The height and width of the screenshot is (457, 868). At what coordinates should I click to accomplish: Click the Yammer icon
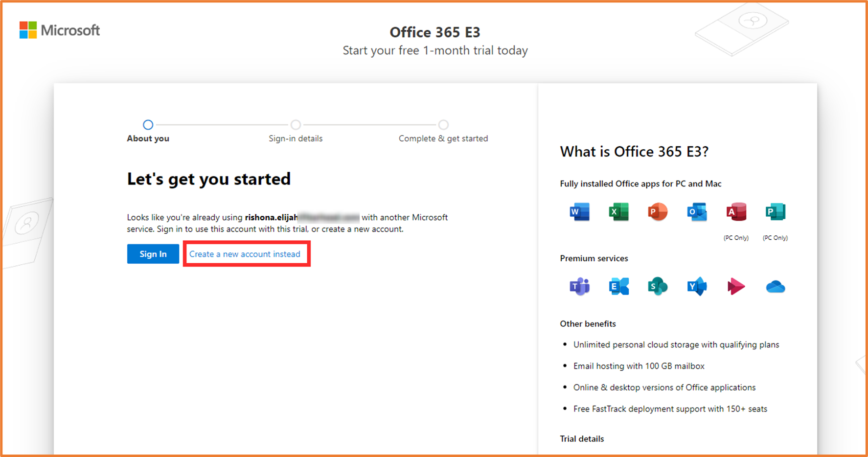[x=696, y=286]
